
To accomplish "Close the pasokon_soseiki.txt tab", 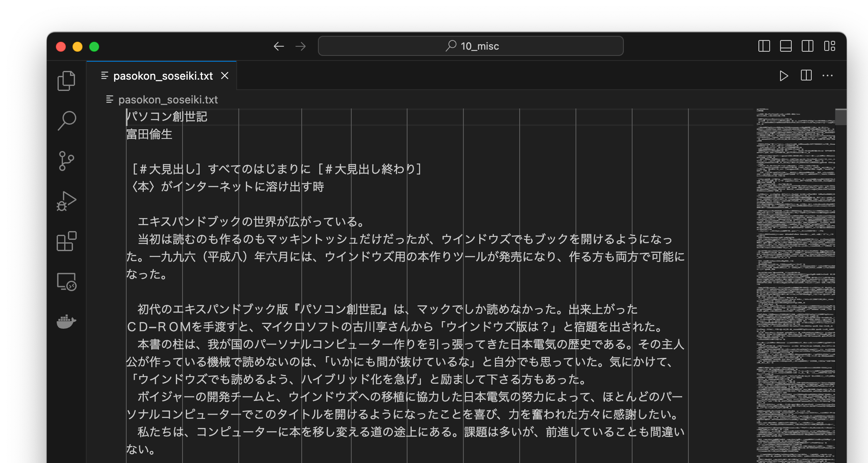I will click(225, 75).
